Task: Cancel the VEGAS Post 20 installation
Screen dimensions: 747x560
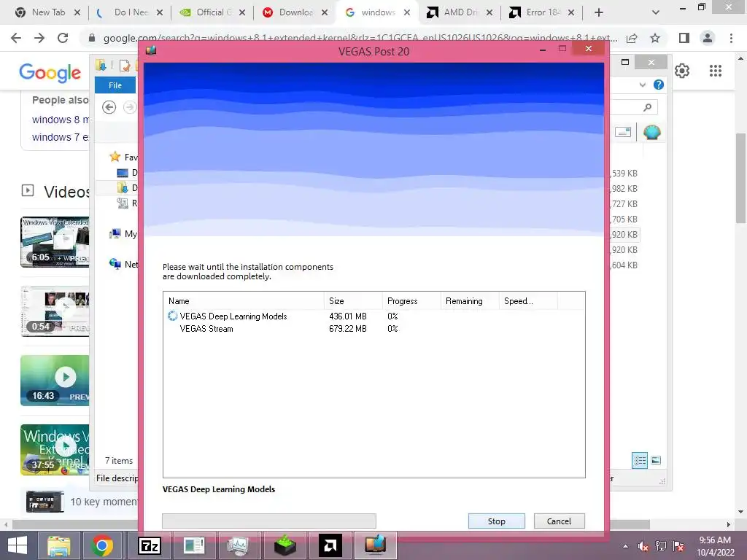Action: coord(559,521)
